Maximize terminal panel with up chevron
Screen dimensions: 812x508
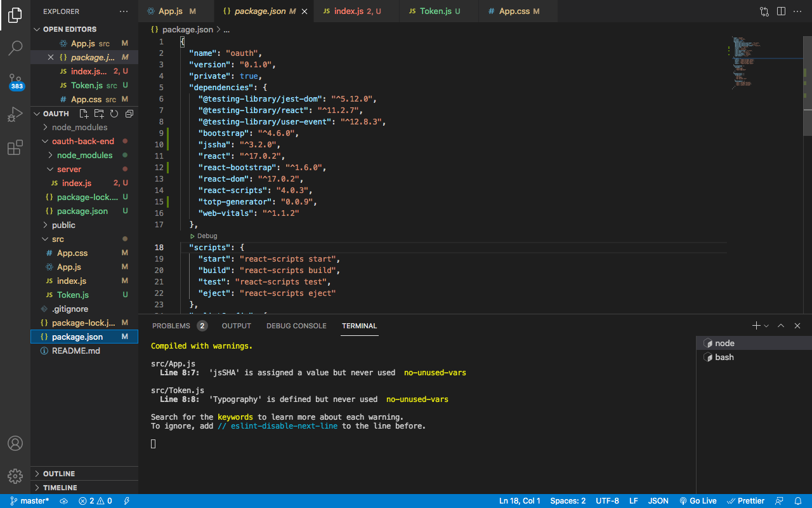click(781, 326)
